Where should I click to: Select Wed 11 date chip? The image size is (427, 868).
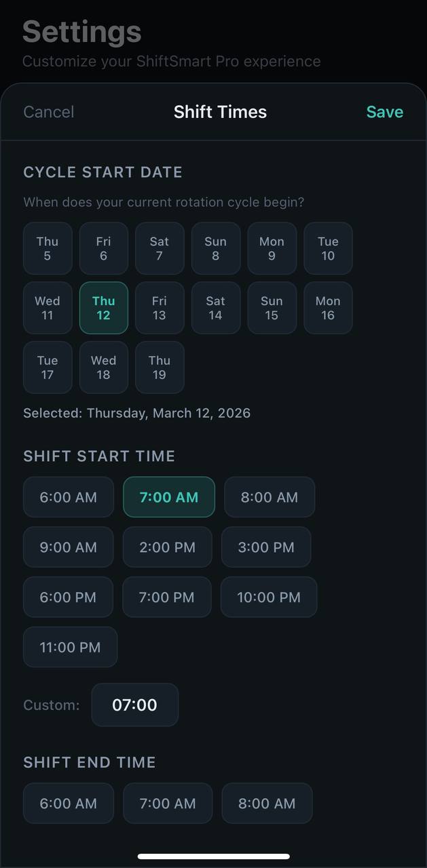point(48,308)
